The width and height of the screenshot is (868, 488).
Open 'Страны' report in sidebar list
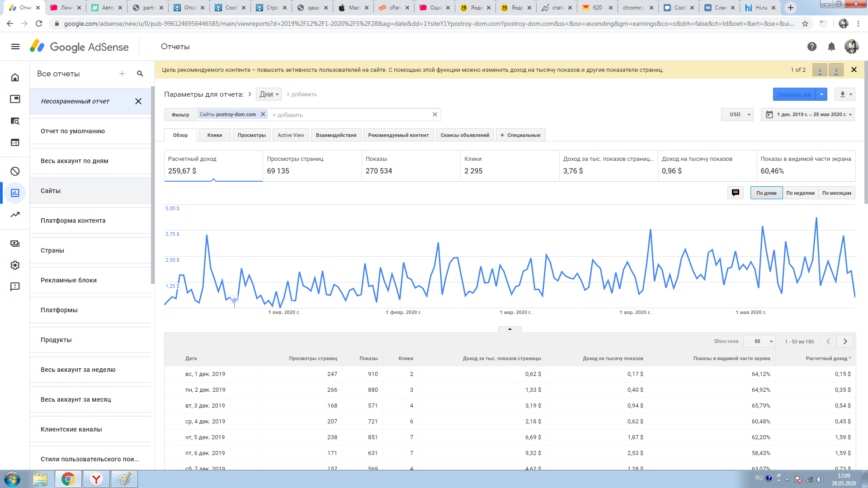[52, 250]
